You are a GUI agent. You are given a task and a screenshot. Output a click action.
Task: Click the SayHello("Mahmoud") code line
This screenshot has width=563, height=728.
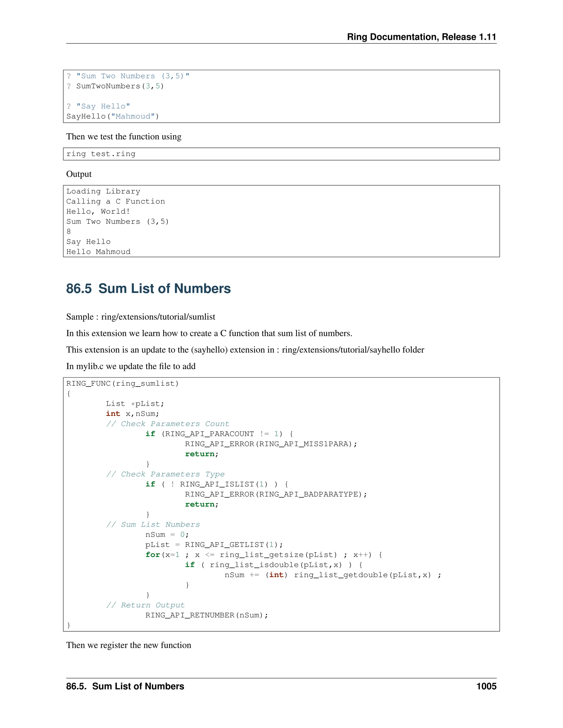click(112, 116)
